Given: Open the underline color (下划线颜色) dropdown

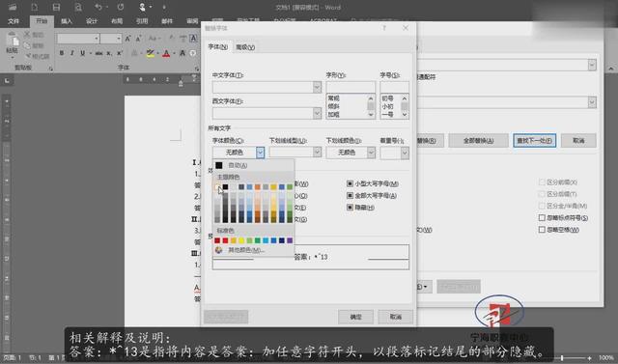Looking at the screenshot, I should [x=371, y=153].
